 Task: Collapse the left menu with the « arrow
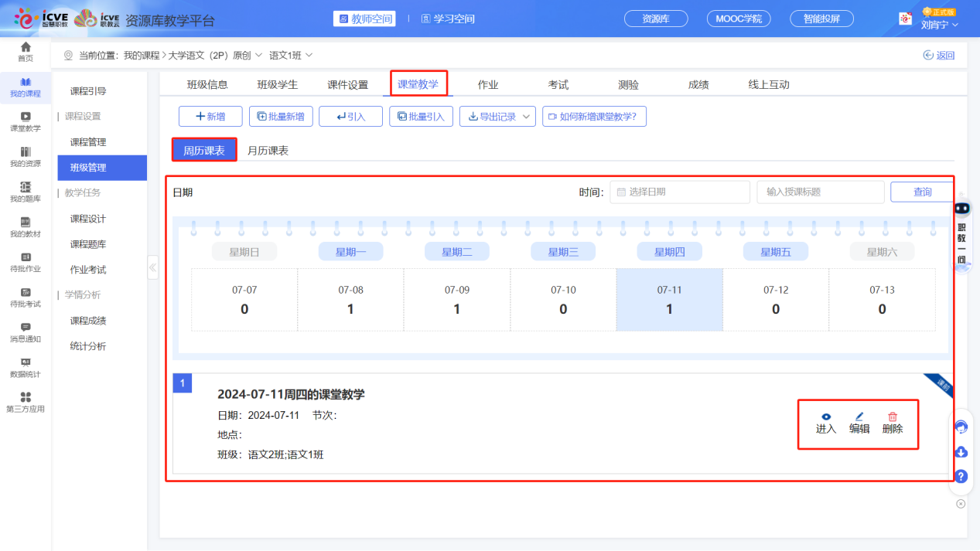tap(152, 267)
